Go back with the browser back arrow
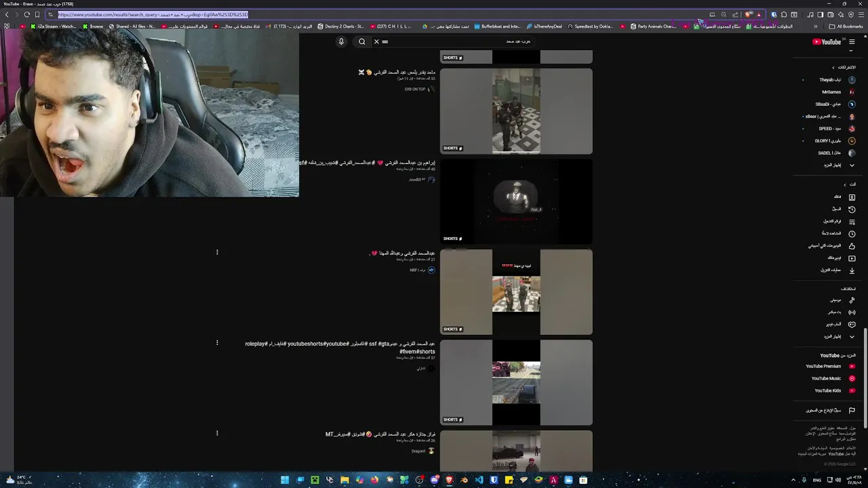The image size is (868, 488). [6, 14]
